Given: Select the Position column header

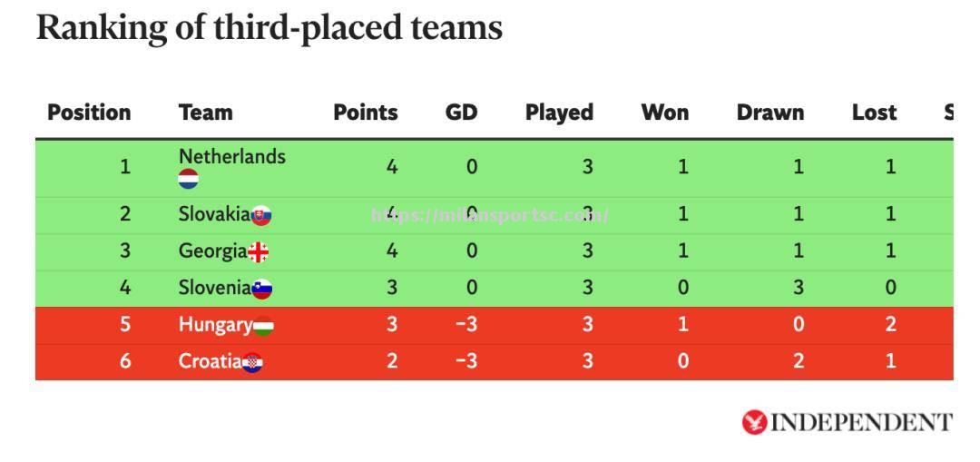Looking at the screenshot, I should pyautogui.click(x=89, y=113).
